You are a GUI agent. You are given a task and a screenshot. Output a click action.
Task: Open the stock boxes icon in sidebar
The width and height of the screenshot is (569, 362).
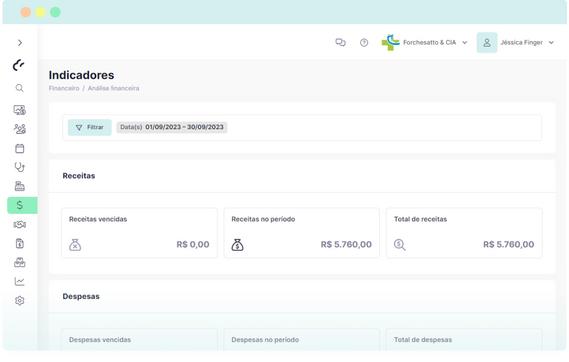pos(20,262)
